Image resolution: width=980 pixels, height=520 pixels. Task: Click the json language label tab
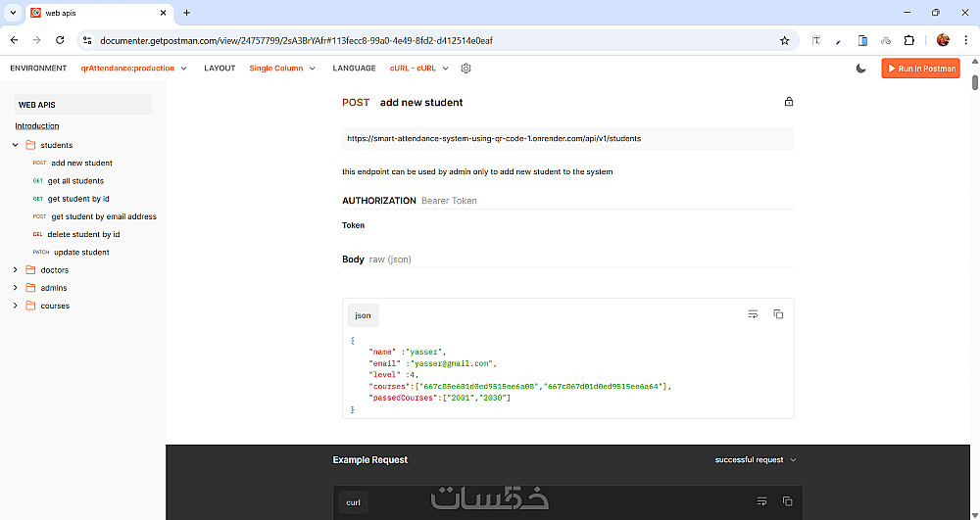[364, 315]
